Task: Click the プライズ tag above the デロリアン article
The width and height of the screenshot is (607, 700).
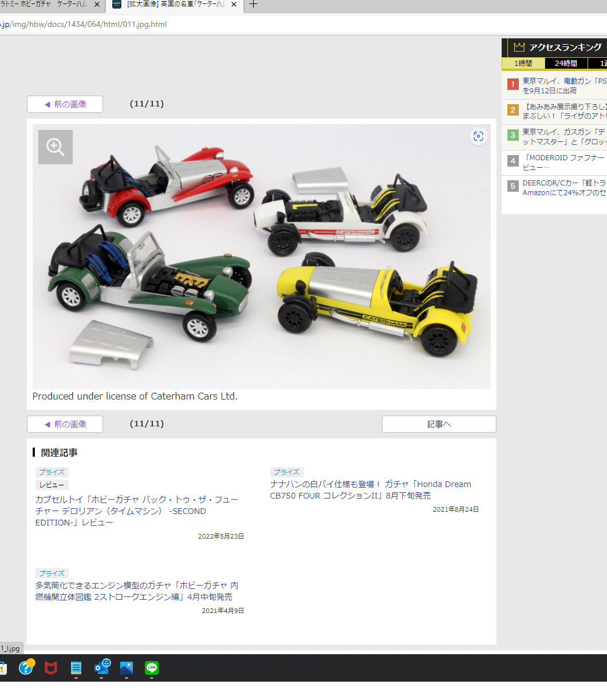Action: [52, 472]
